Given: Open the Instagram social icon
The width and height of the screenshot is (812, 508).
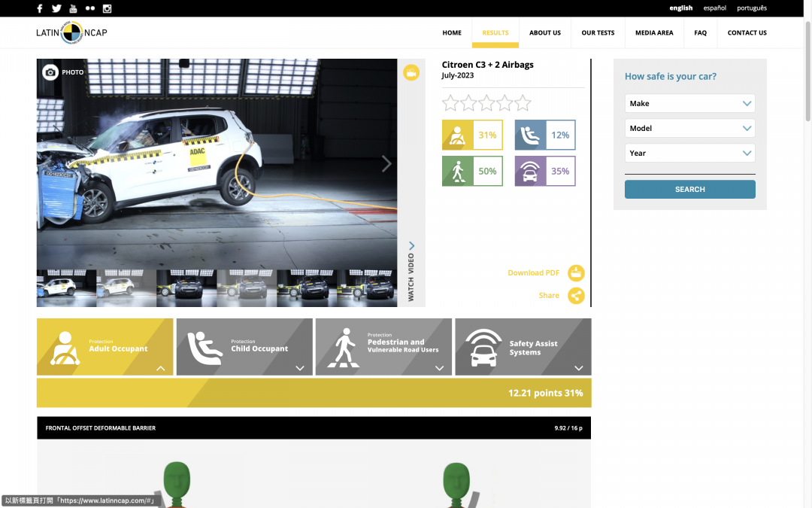Looking at the screenshot, I should (108, 8).
